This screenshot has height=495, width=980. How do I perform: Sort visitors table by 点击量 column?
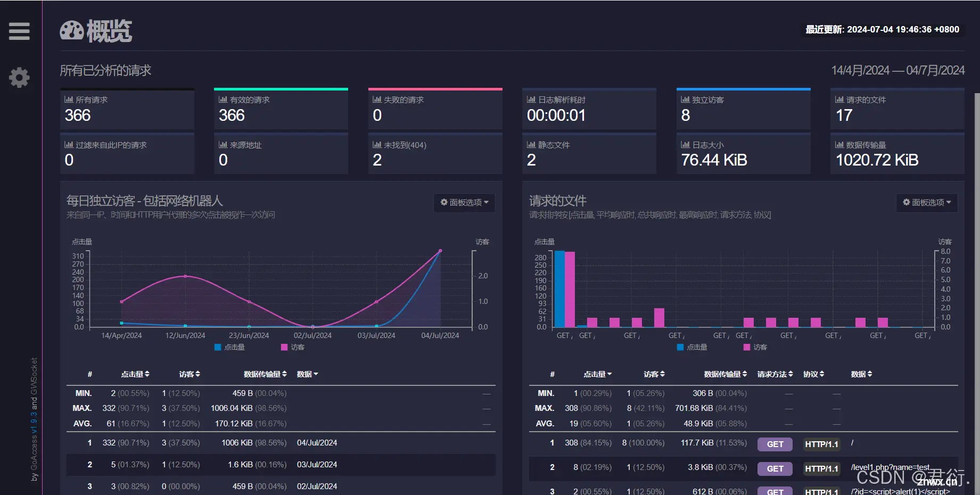coord(135,374)
